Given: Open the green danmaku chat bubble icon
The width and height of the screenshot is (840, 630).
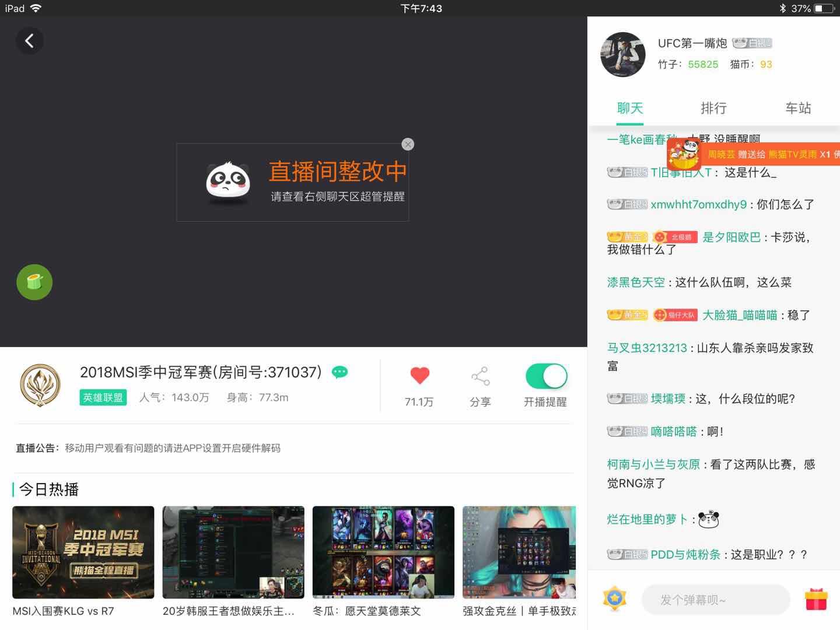Looking at the screenshot, I should [x=339, y=372].
